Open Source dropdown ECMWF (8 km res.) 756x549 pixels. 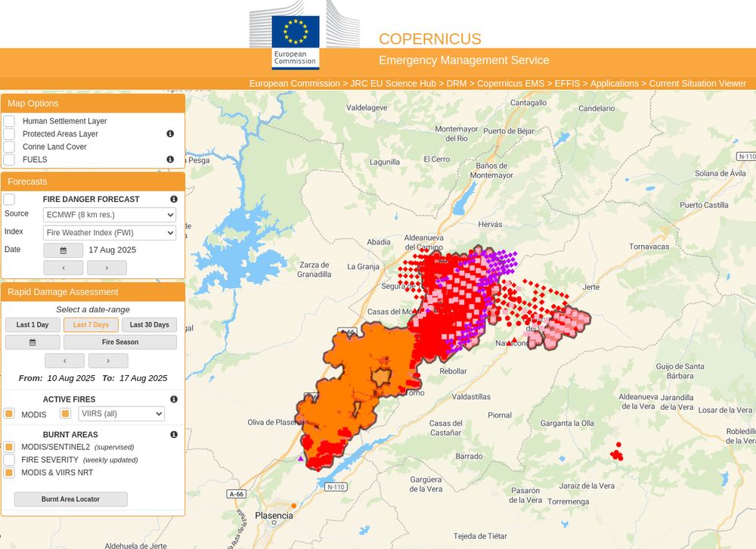click(110, 215)
